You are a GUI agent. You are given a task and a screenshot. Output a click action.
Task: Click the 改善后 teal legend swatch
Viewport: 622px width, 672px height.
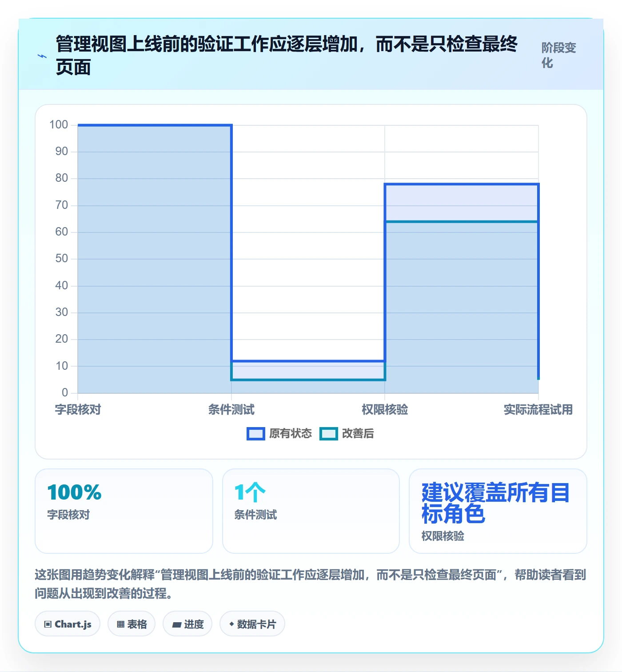(x=329, y=434)
